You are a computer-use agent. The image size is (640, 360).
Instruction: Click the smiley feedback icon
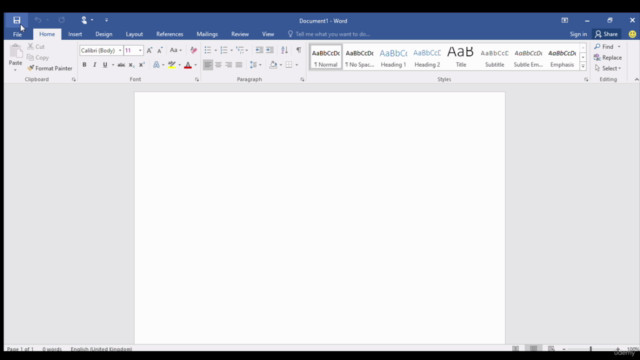pyautogui.click(x=632, y=34)
